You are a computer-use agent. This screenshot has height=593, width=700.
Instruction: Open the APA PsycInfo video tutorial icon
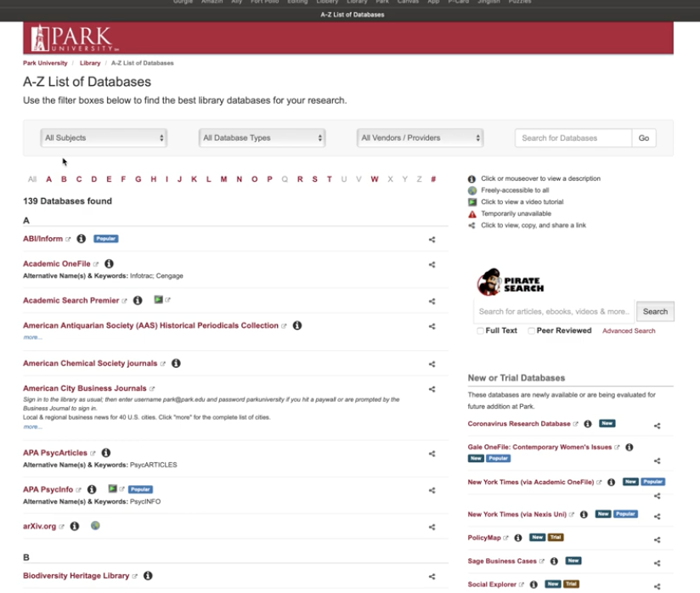point(113,489)
